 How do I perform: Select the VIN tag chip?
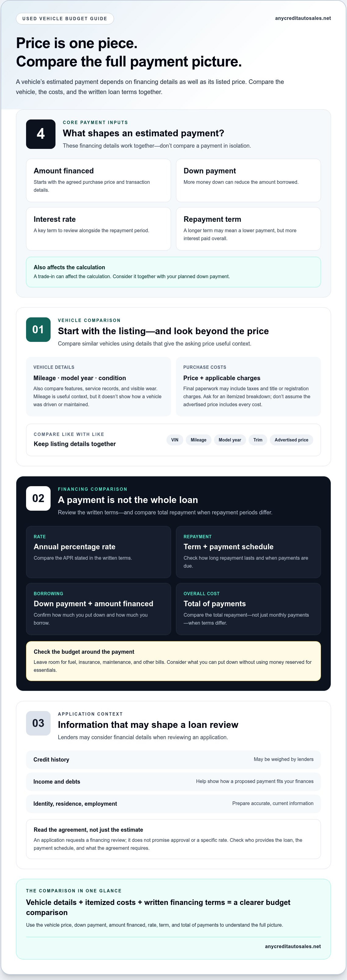175,440
